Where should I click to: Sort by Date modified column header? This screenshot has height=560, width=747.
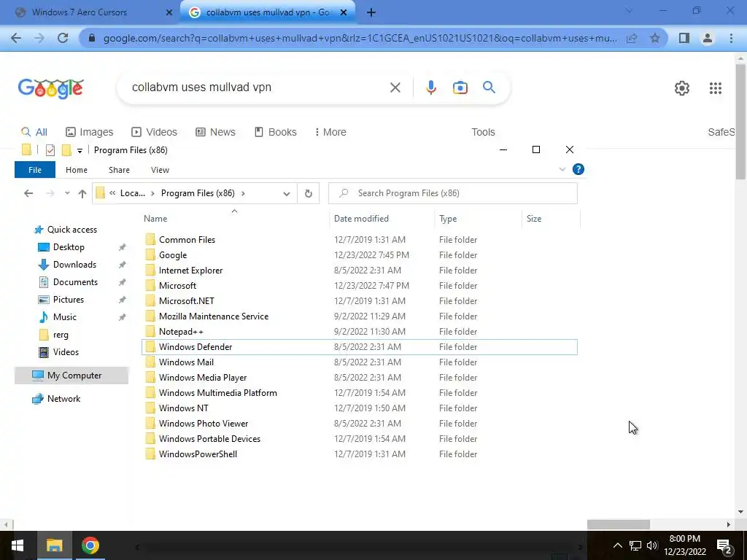(382, 219)
